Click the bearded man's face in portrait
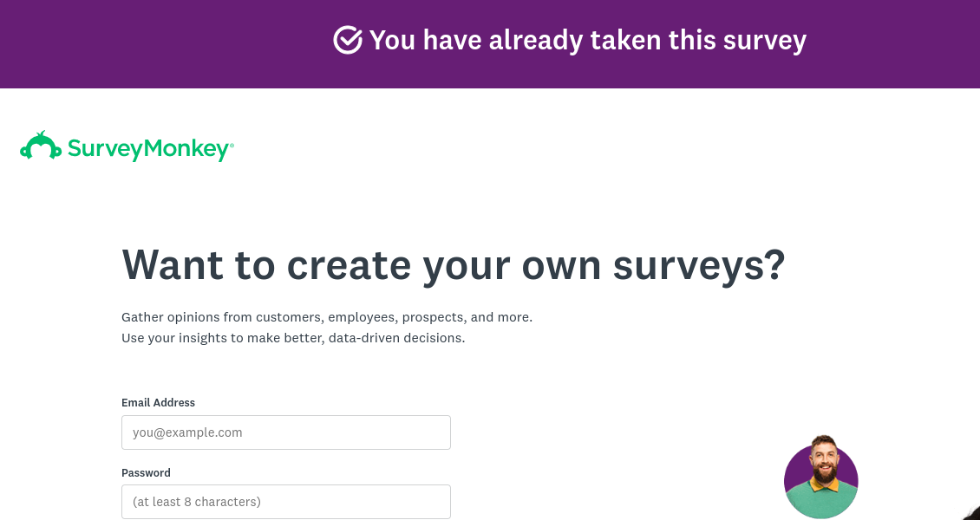Image resolution: width=980 pixels, height=520 pixels. pyautogui.click(x=822, y=460)
